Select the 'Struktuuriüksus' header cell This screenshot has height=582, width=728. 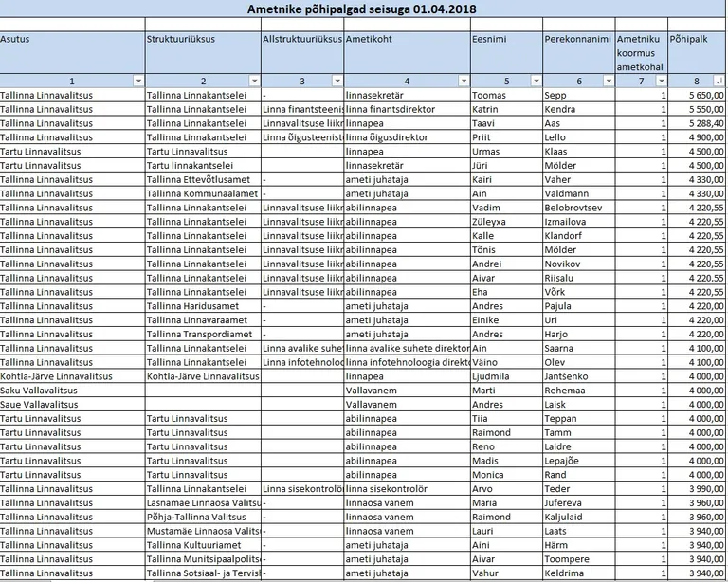(204, 52)
